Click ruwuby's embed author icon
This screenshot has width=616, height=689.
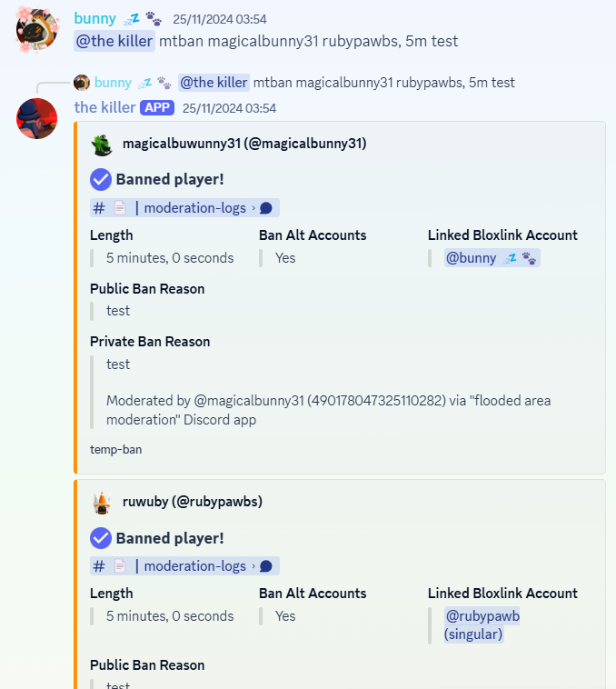click(x=102, y=503)
